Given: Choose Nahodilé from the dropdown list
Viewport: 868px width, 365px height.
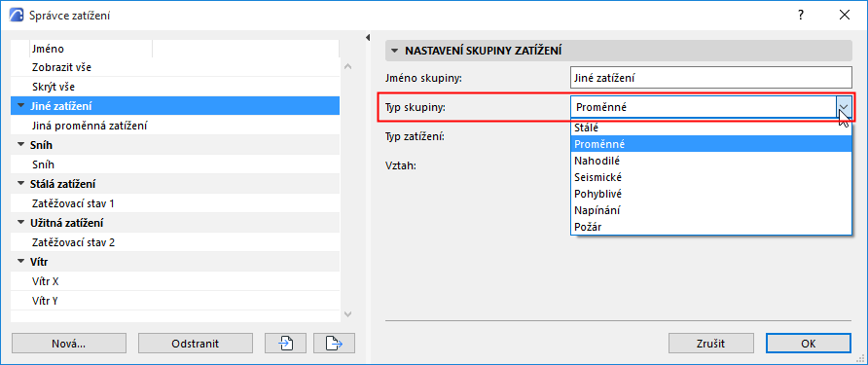Looking at the screenshot, I should [710, 161].
